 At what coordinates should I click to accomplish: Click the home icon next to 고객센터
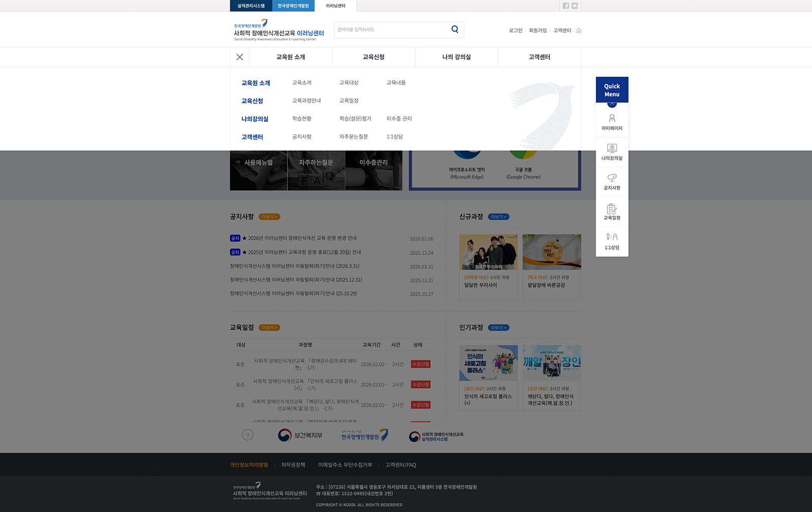(579, 30)
